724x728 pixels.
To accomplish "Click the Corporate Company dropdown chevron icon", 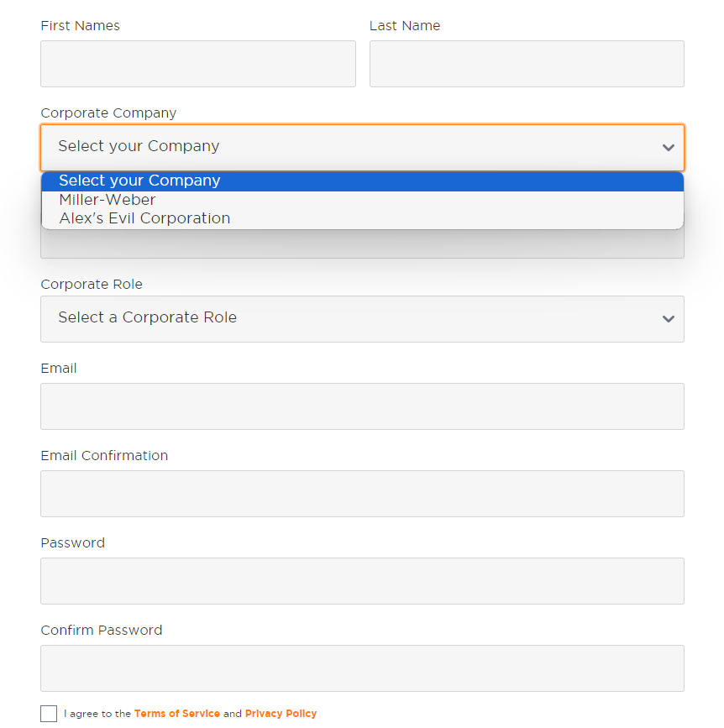I will [x=668, y=148].
